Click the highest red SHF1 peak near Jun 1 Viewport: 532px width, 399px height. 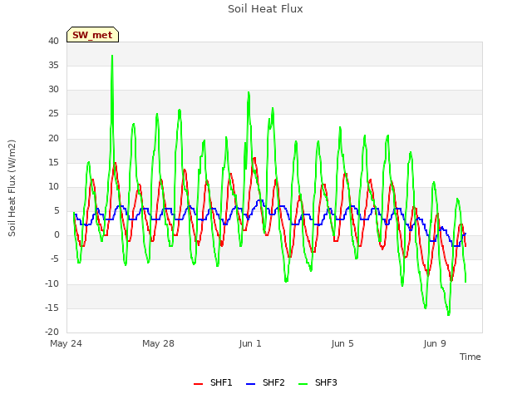coord(254,158)
